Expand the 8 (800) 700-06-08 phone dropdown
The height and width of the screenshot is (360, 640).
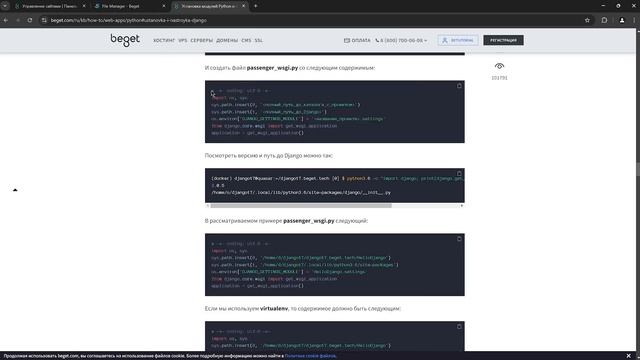pyautogui.click(x=401, y=40)
